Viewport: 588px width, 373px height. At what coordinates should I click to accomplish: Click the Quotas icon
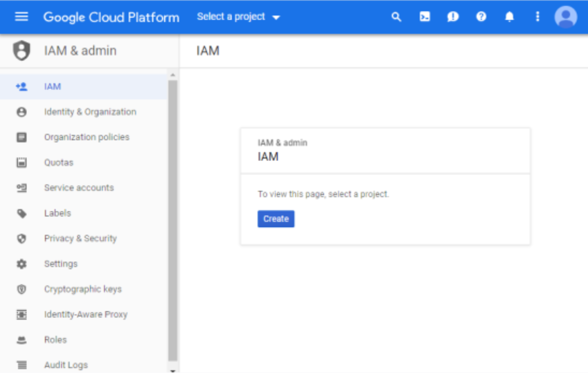point(21,163)
